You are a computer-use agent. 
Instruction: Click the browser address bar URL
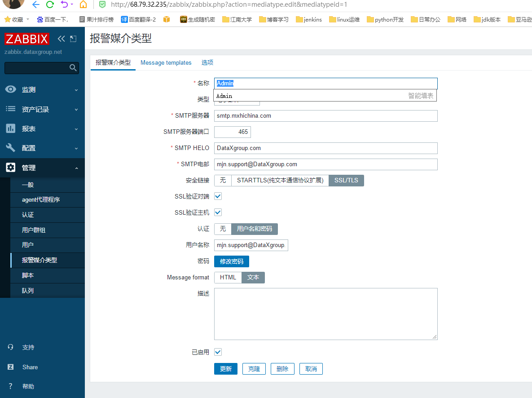point(229,5)
